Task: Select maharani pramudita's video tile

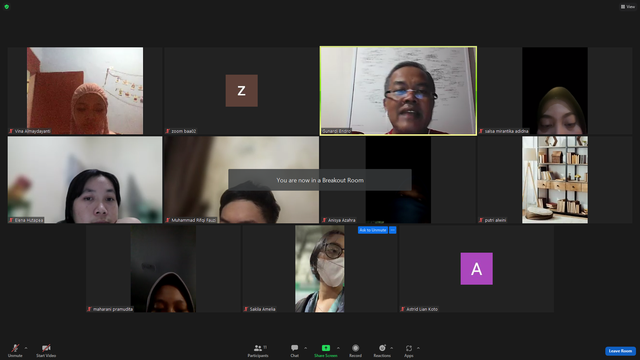Action: pyautogui.click(x=163, y=269)
